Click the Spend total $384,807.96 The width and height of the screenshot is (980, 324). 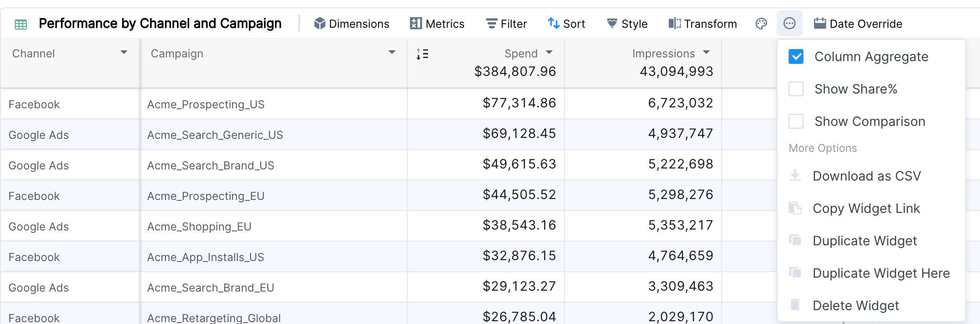tap(515, 71)
